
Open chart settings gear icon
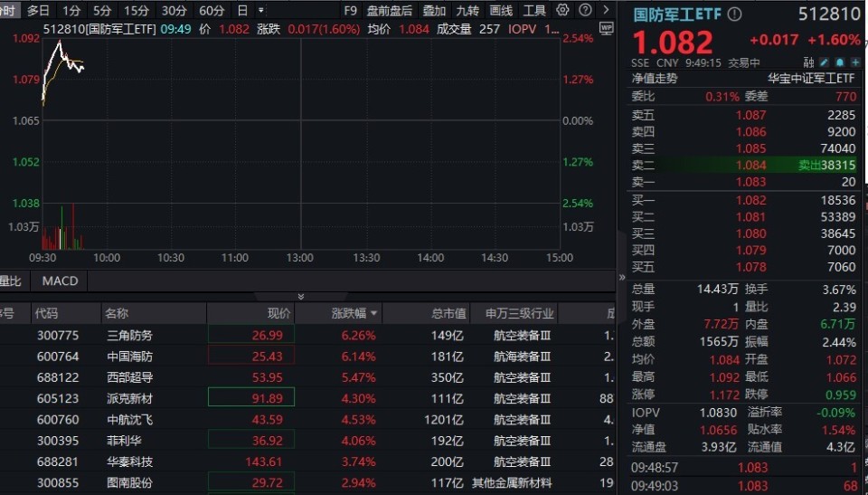click(562, 10)
